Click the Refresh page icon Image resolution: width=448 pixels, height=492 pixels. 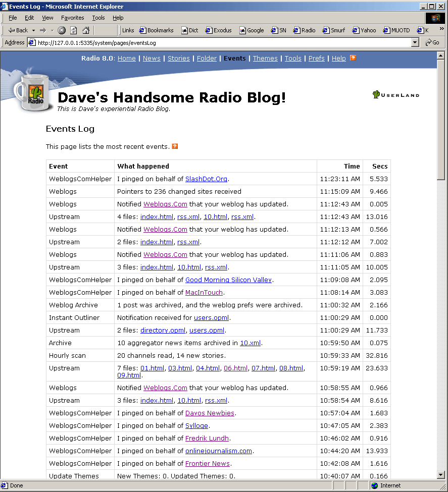[74, 30]
